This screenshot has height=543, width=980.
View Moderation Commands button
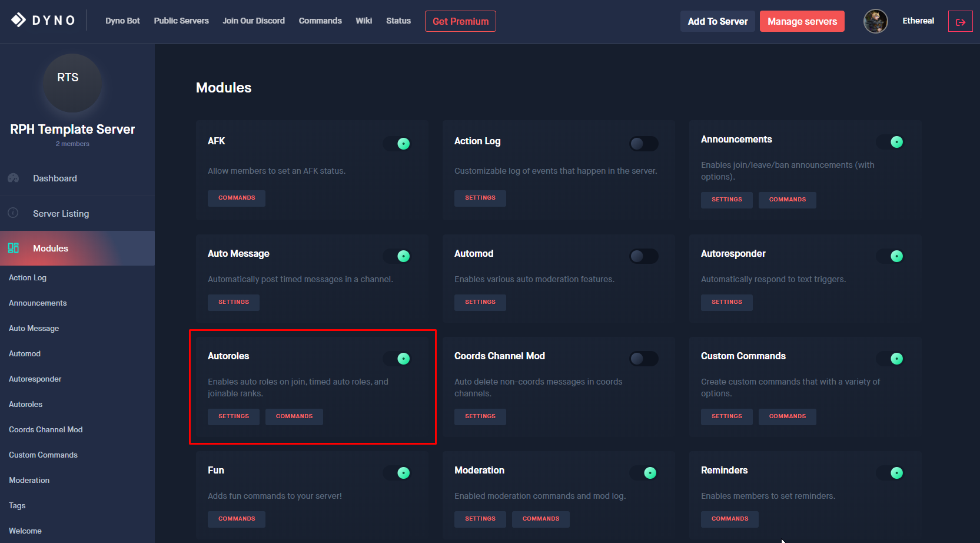coord(541,519)
